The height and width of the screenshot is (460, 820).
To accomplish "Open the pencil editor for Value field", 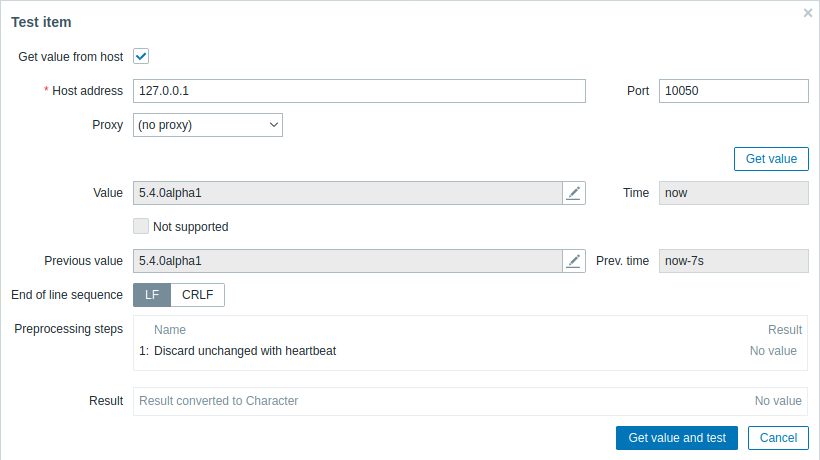I will pos(573,193).
